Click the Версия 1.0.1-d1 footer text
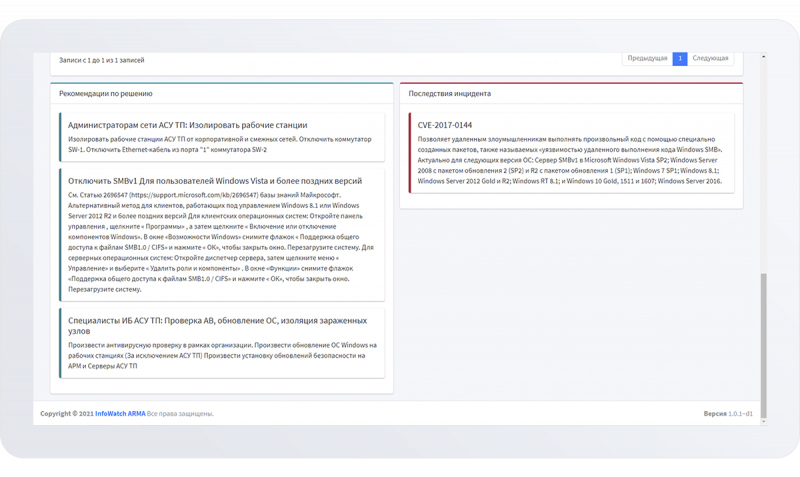The height and width of the screenshot is (477, 800). click(727, 413)
